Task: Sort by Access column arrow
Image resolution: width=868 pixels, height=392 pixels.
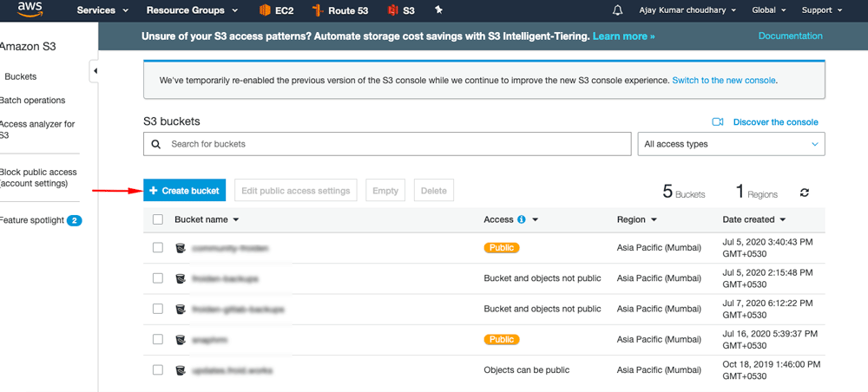Action: click(536, 220)
